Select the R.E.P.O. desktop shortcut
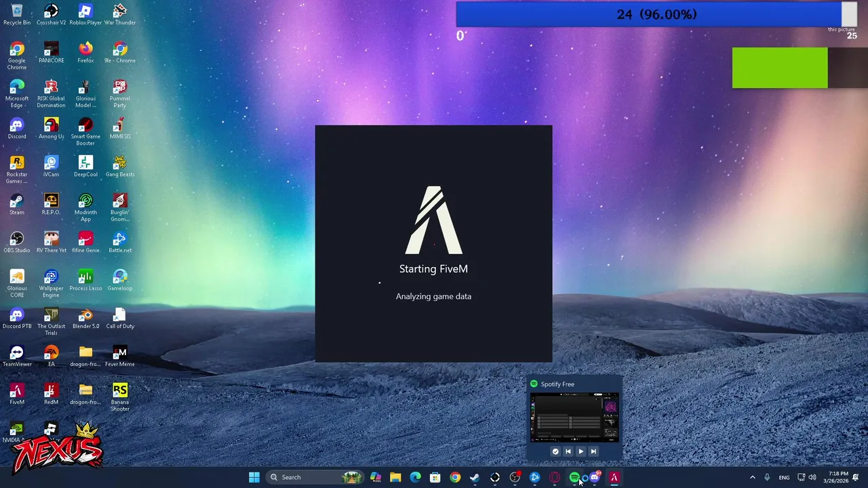 [51, 204]
